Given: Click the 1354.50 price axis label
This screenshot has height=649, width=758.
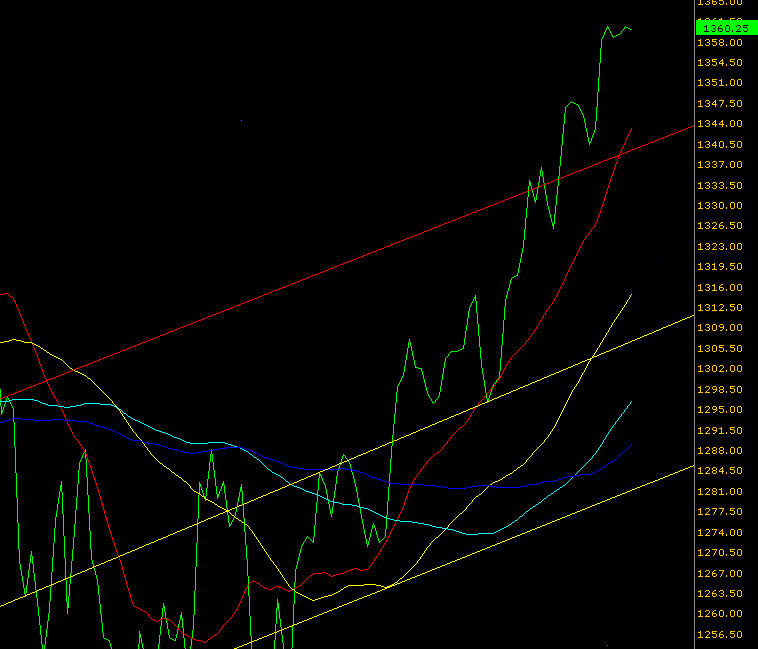Looking at the screenshot, I should [720, 63].
